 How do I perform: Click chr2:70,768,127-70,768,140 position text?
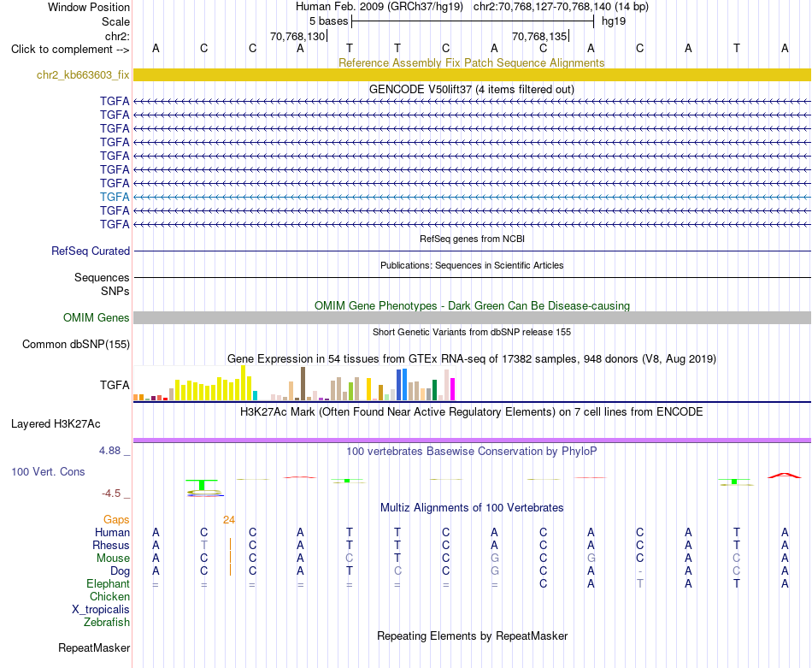pos(561,7)
